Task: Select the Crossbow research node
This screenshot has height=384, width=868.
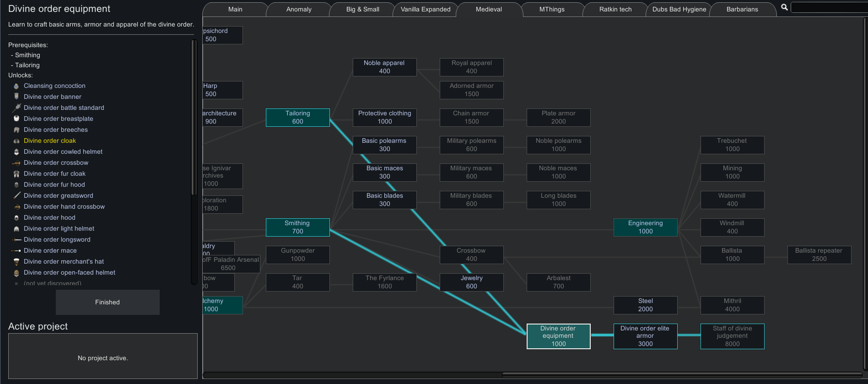Action: click(x=472, y=255)
